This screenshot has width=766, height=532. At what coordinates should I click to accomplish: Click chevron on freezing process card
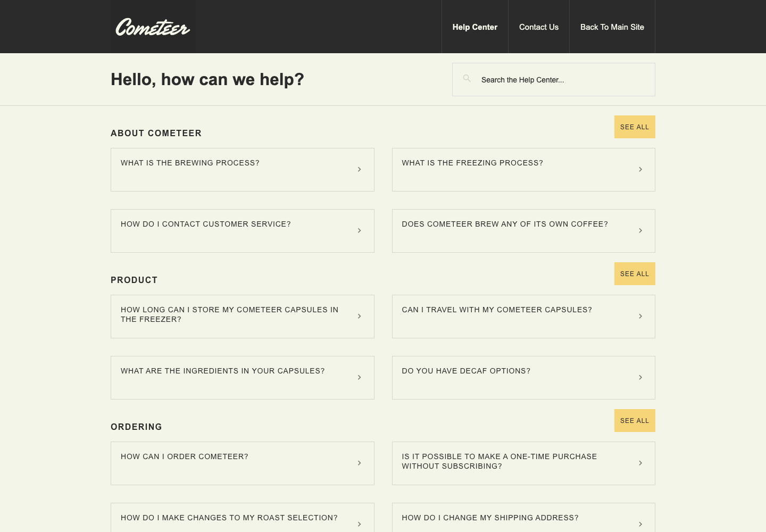(640, 169)
